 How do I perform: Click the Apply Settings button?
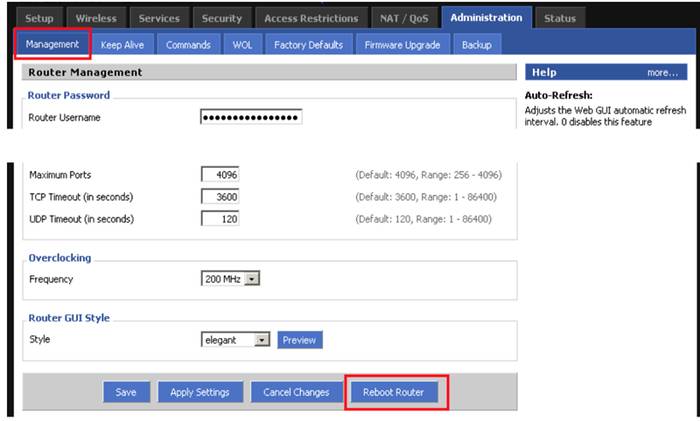[x=199, y=392]
